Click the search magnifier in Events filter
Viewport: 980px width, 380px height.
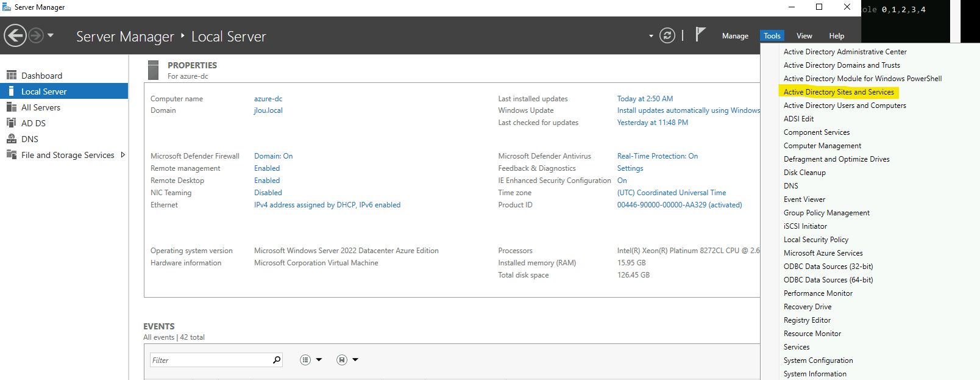(277, 360)
